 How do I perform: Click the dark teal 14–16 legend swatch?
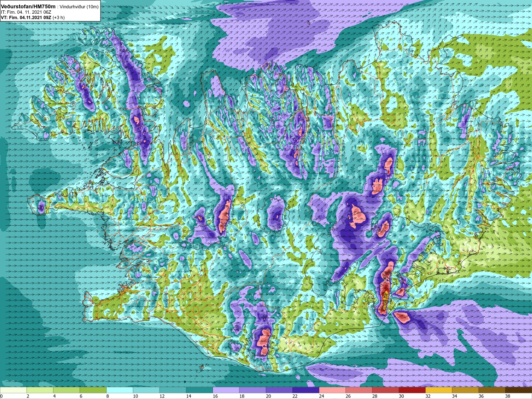pos(199,390)
